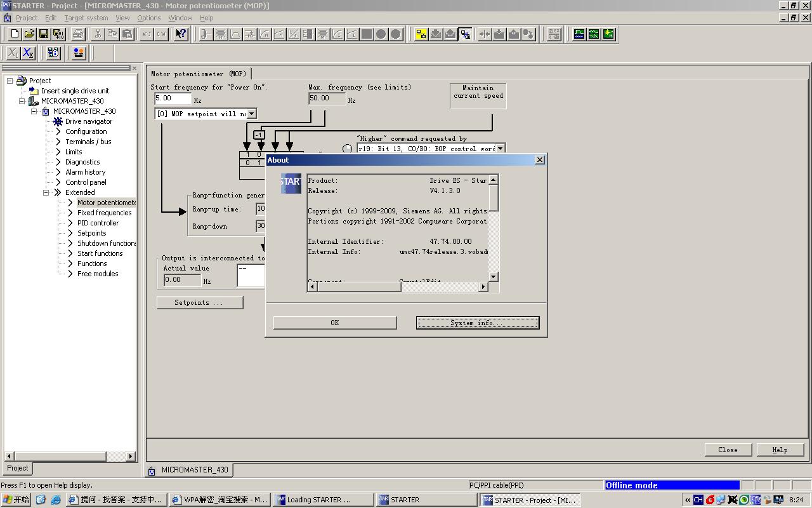Confirm the About dialog with OK
Viewport: 812px width, 508px height.
[335, 323]
